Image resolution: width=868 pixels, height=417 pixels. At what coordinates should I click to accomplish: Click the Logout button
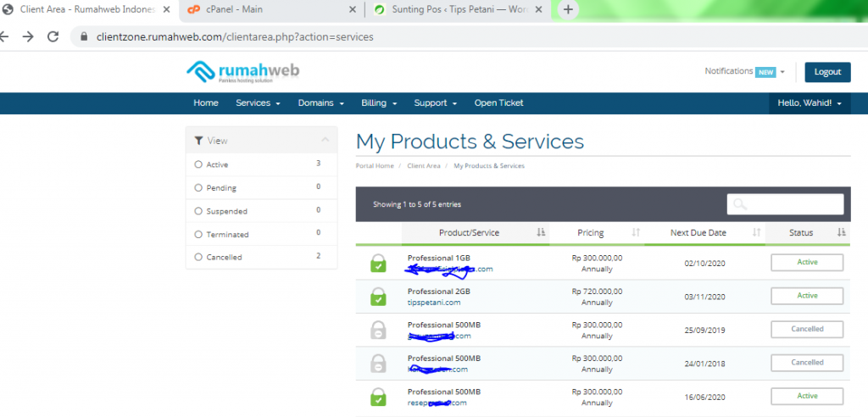(827, 72)
